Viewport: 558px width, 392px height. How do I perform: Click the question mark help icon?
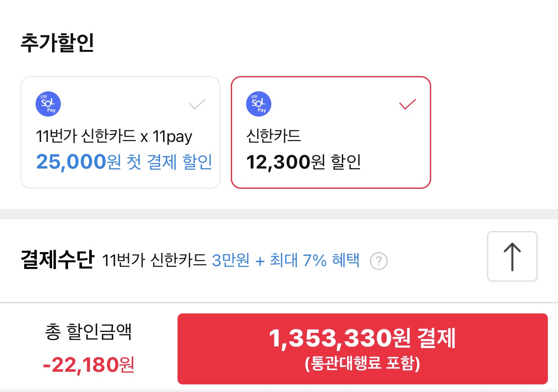coord(378,261)
